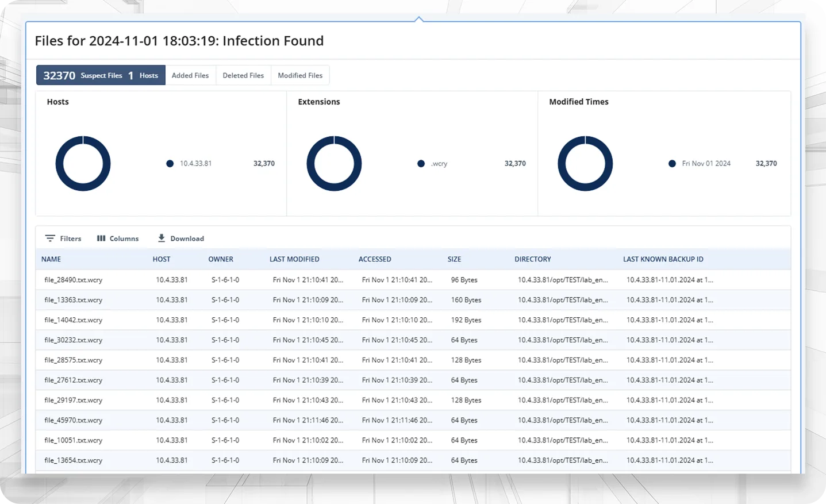Click the LAST KNOWN BACKUP ID header
The height and width of the screenshot is (504, 826).
(663, 259)
